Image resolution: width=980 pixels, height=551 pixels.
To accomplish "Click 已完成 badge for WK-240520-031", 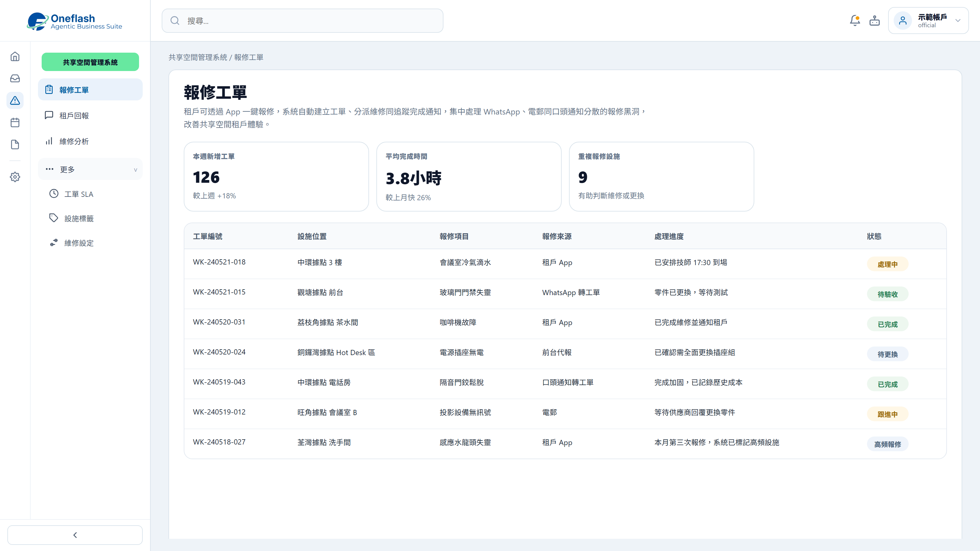I will (x=888, y=324).
